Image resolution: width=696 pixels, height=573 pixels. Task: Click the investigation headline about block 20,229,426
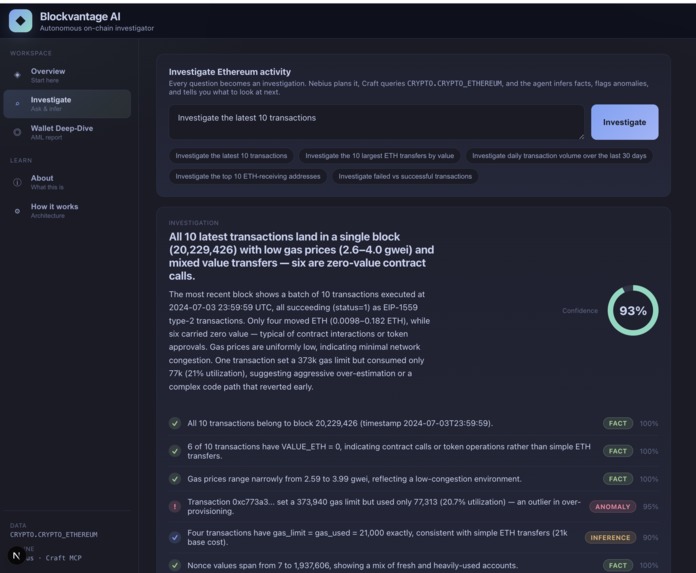pyautogui.click(x=301, y=256)
